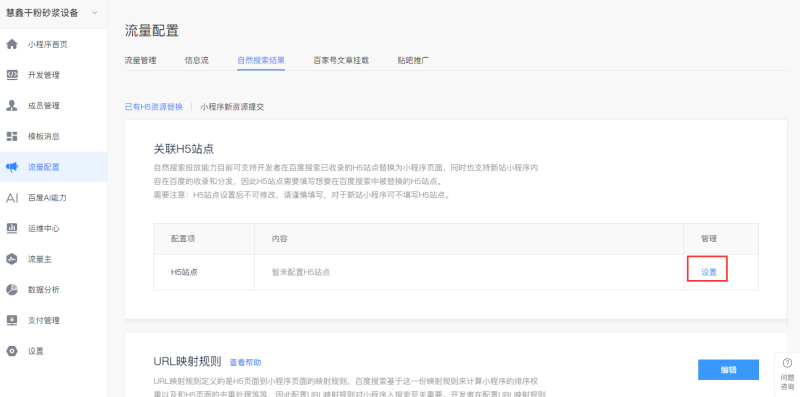Select the 运维中心 chart icon
The image size is (800, 397).
[12, 229]
